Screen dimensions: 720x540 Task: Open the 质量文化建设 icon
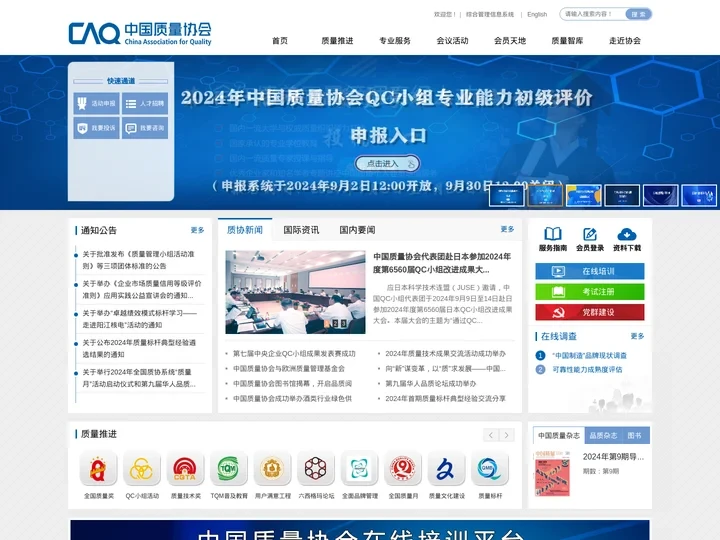(x=446, y=469)
